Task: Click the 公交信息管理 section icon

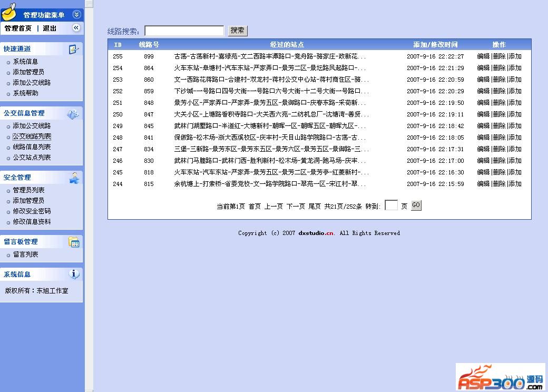Action: coord(73,114)
